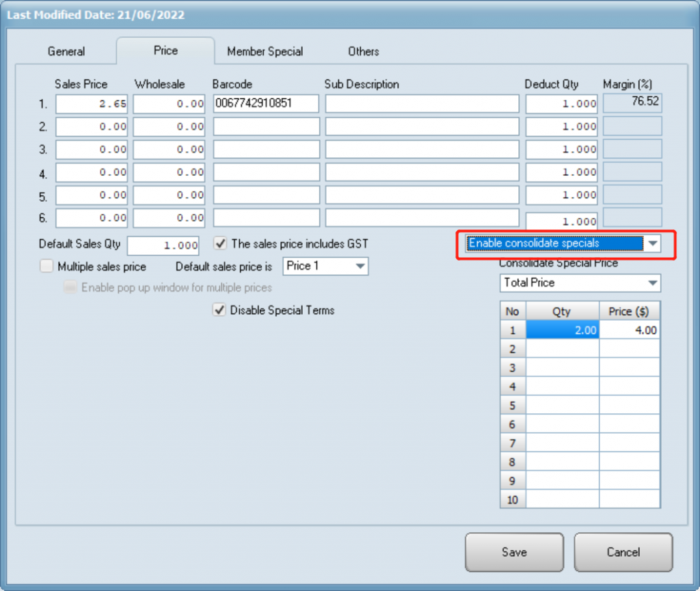Image resolution: width=700 pixels, height=591 pixels.
Task: Click the Sales Price field in row 1
Action: click(92, 104)
